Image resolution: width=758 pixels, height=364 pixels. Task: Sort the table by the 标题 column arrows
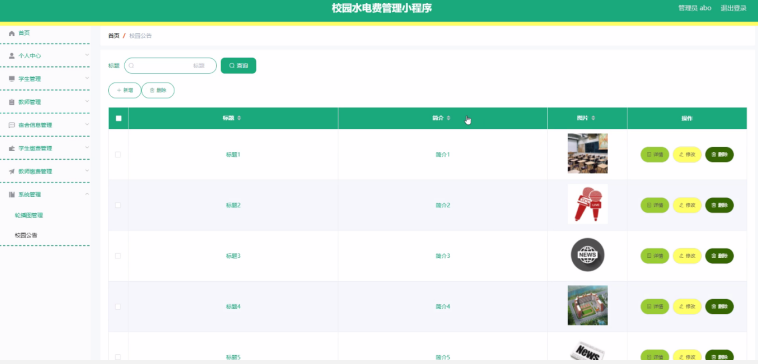tap(239, 118)
